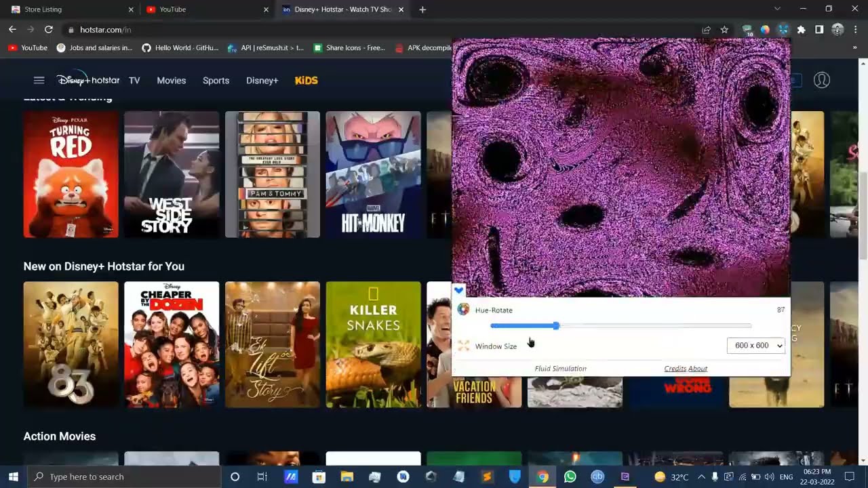Bookmark this page with the star icon
This screenshot has width=868, height=488.
tap(724, 30)
